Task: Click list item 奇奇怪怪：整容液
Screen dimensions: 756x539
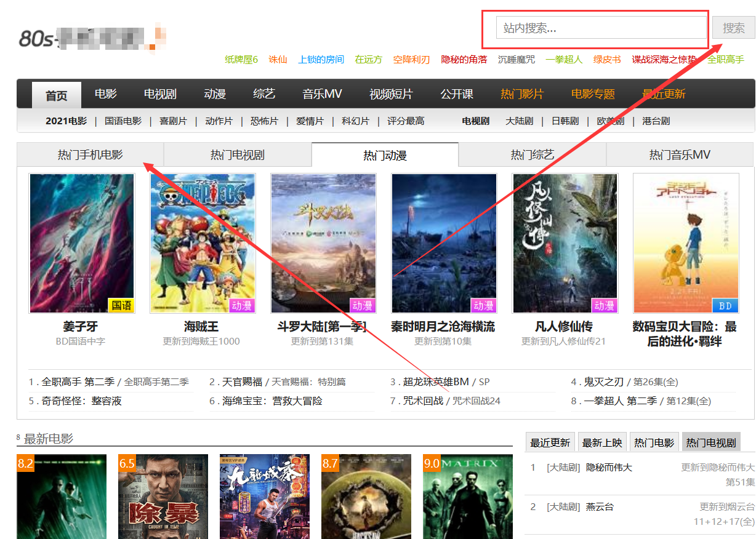Action: pyautogui.click(x=82, y=401)
